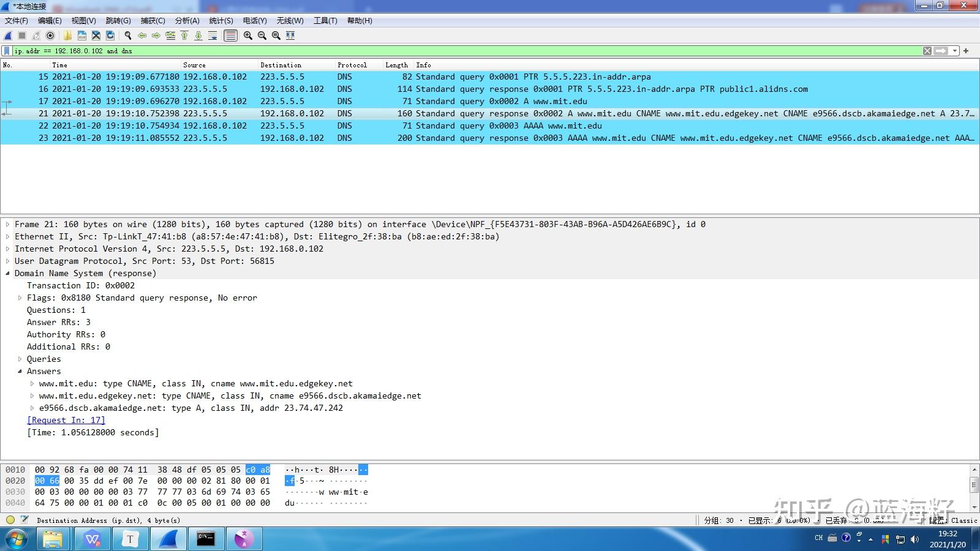The height and width of the screenshot is (551, 980).
Task: Follow the Request In: 17 link
Action: (x=66, y=420)
